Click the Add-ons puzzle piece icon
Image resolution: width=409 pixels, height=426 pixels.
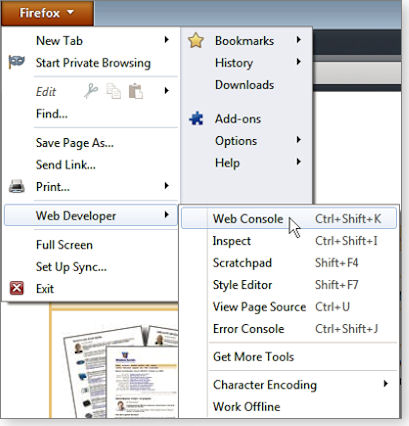[196, 118]
